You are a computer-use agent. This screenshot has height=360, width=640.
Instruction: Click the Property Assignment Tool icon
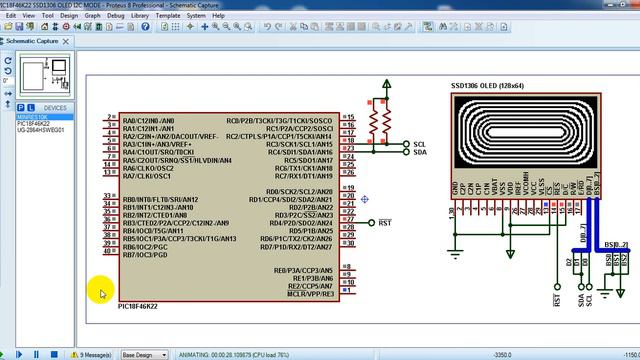pyautogui.click(x=454, y=27)
